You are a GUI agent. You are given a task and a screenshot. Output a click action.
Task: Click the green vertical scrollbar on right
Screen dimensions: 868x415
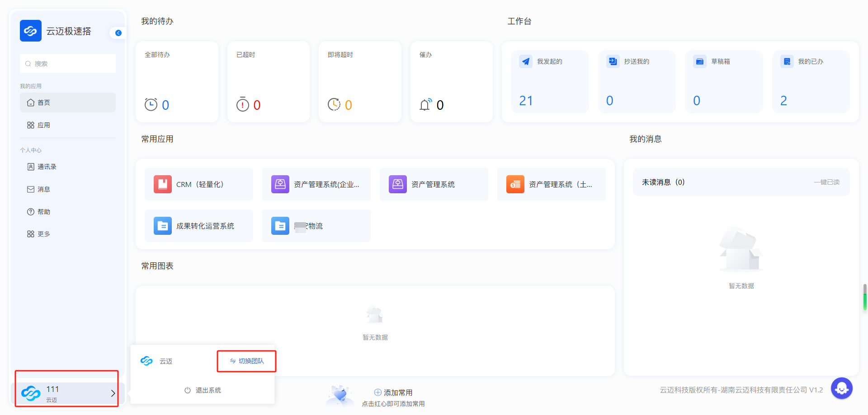click(865, 298)
